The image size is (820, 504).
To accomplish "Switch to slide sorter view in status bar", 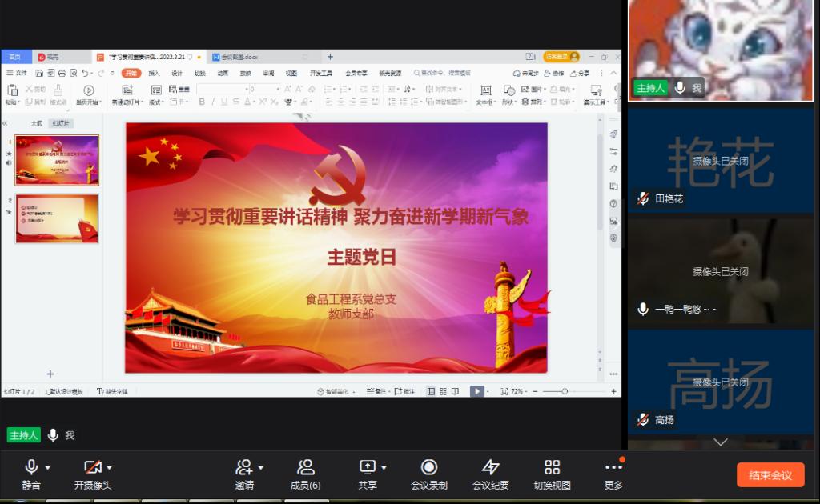I will [x=443, y=391].
